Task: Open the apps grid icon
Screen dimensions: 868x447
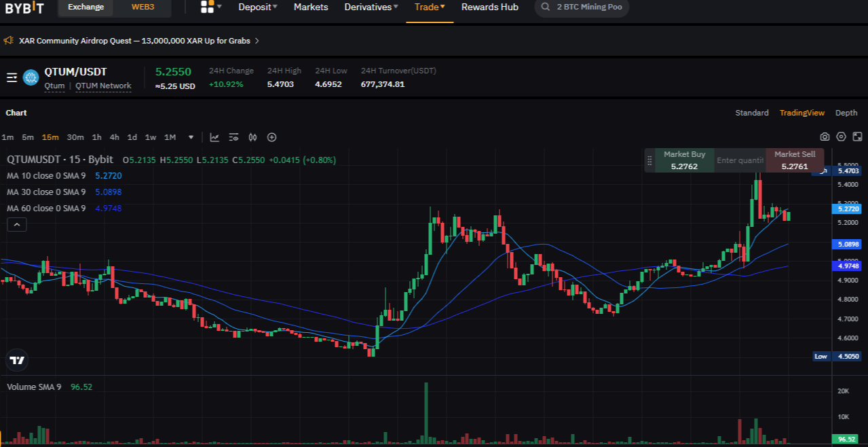Action: [x=208, y=7]
